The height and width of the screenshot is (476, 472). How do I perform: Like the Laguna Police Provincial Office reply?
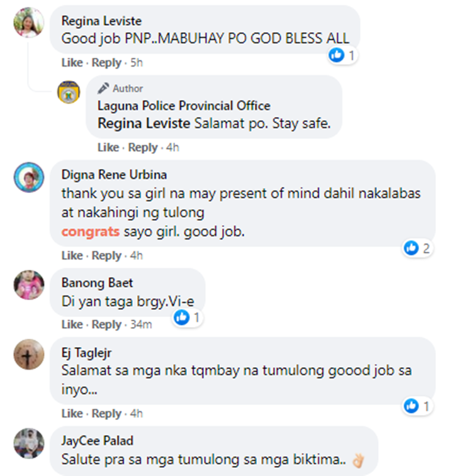click(x=108, y=148)
